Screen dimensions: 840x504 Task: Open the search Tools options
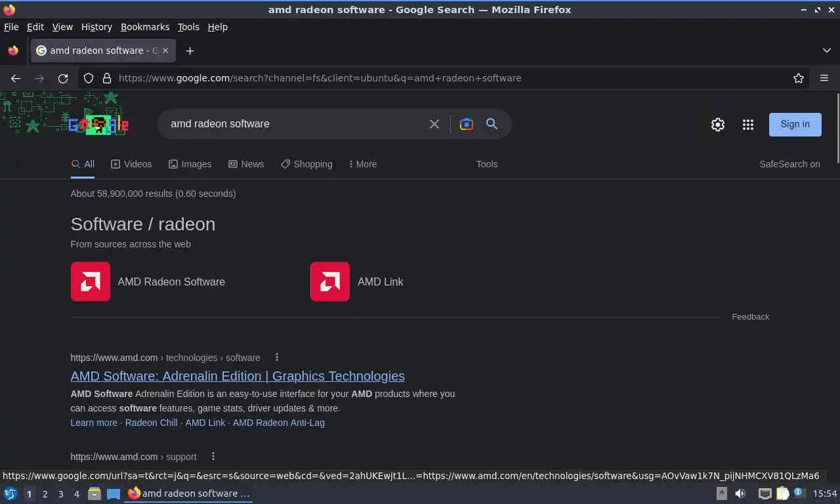point(487,164)
